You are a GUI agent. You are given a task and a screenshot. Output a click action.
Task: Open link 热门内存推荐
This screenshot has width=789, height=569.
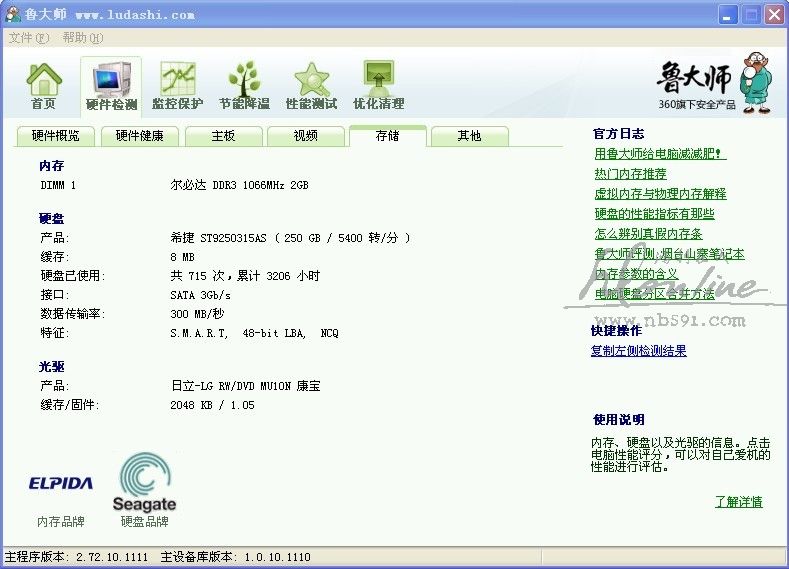coord(630,174)
